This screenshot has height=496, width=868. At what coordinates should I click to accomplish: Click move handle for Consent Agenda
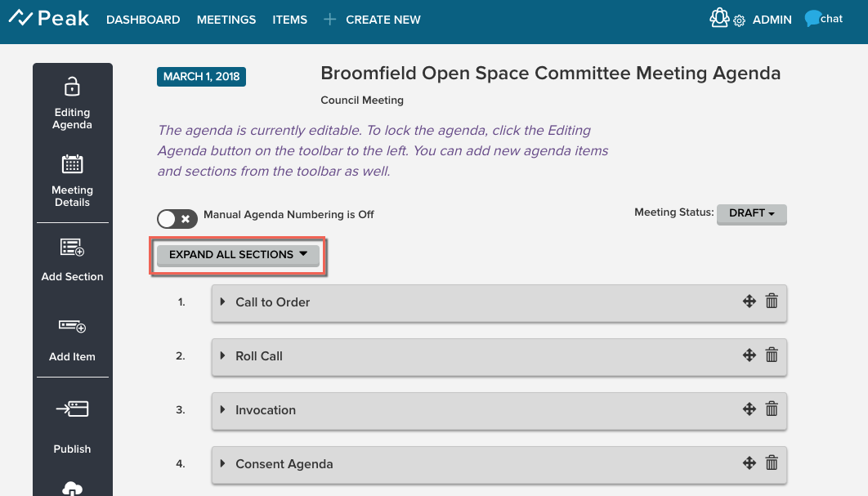(749, 463)
